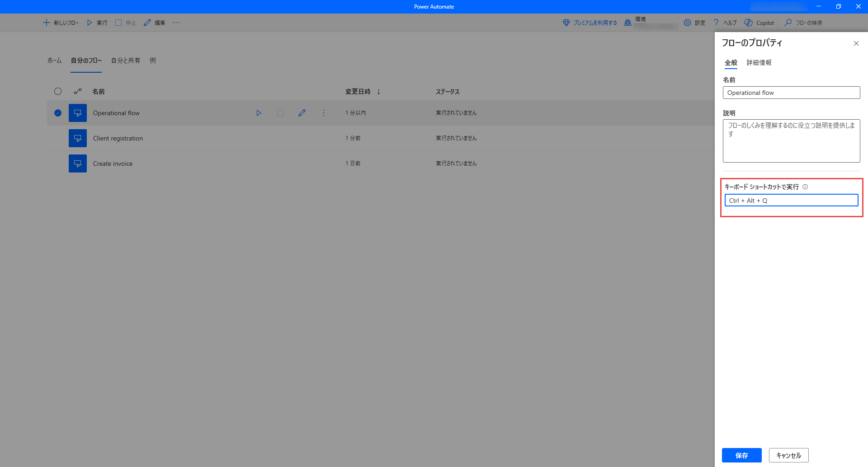The image size is (868, 467).
Task: Open the toolbar overflow menu (...)
Action: click(176, 23)
